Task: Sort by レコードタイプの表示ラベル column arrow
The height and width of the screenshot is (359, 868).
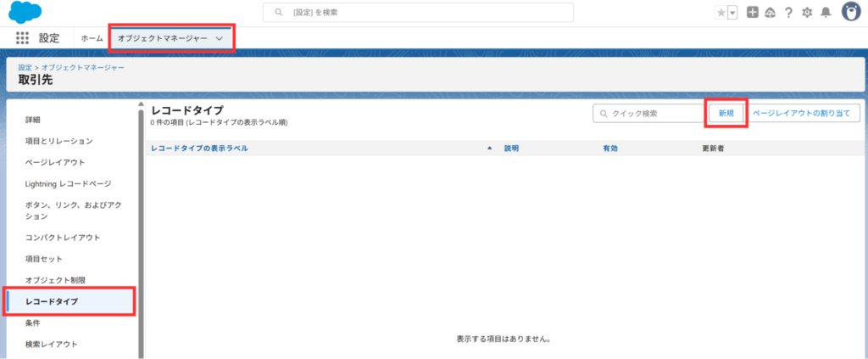Action: 489,148
